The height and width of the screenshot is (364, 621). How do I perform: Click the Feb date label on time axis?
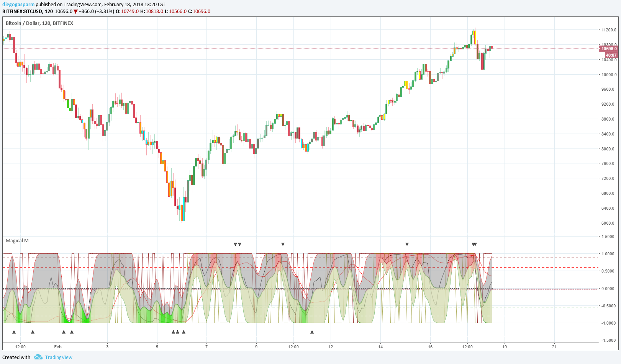(x=58, y=347)
